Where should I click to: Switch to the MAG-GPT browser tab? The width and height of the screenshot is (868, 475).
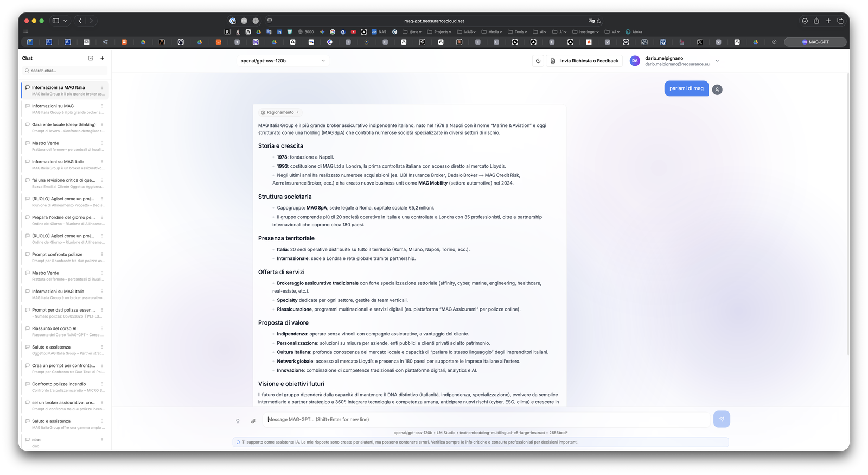[x=815, y=42]
